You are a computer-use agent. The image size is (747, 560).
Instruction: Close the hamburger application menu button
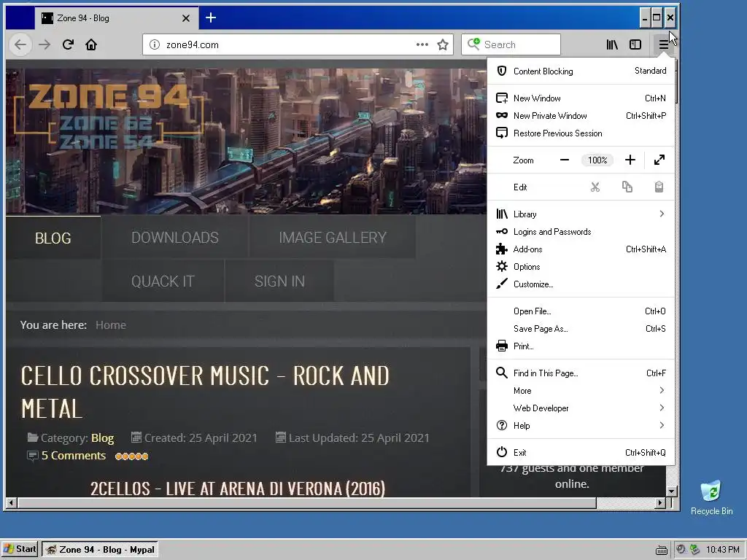point(663,44)
